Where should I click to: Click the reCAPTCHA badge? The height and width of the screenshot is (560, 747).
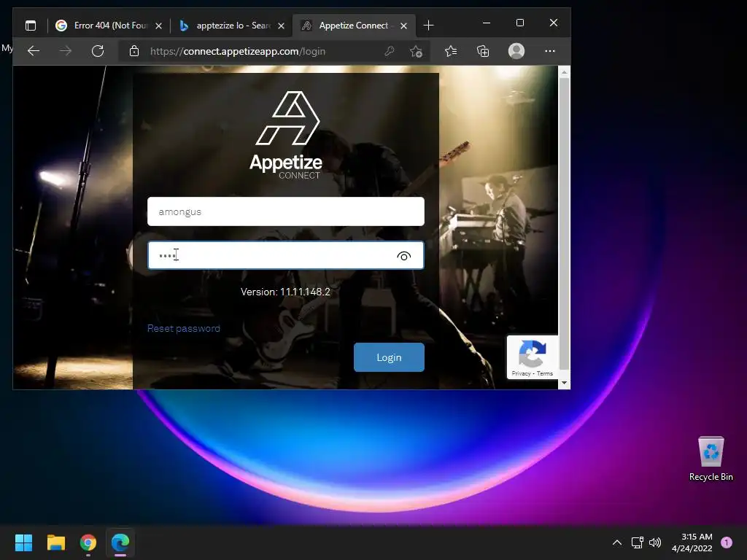coord(532,357)
